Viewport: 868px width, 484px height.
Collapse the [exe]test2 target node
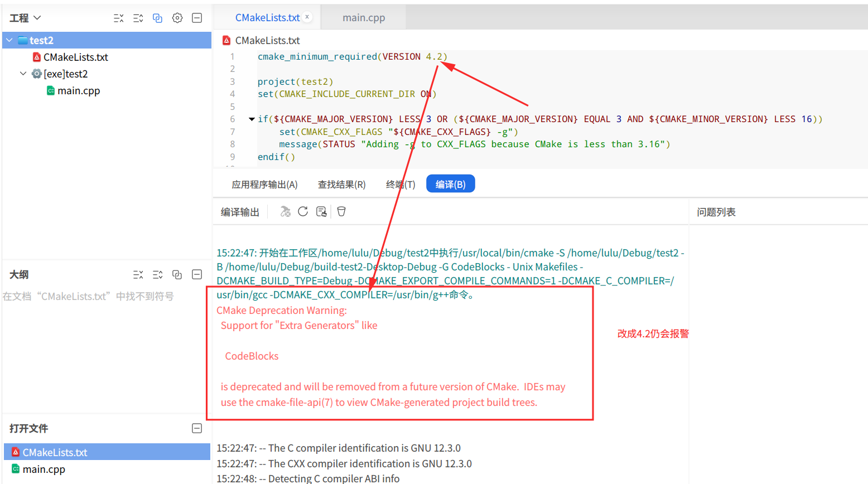(x=23, y=74)
